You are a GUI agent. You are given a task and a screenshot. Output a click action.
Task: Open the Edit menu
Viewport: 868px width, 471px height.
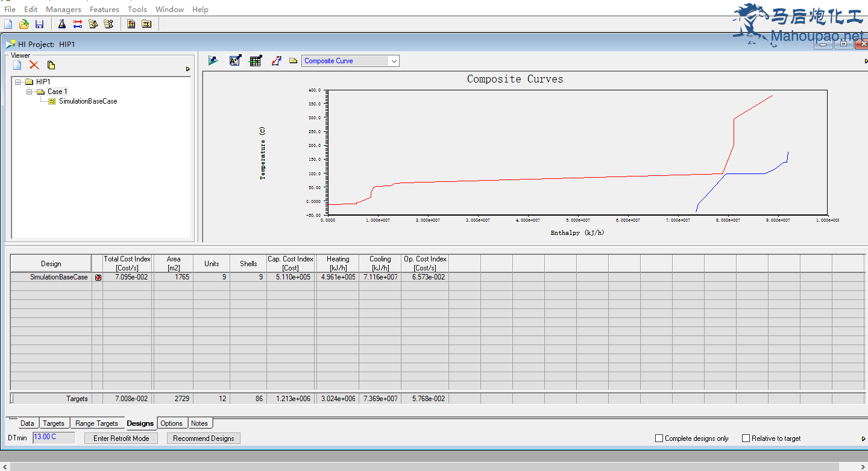pos(31,9)
